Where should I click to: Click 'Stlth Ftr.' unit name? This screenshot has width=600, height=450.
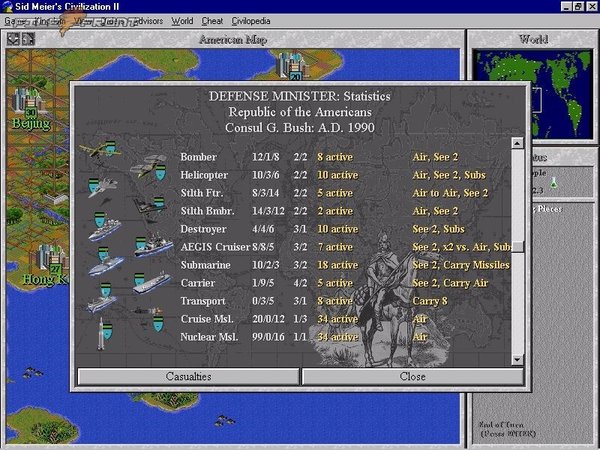(x=202, y=193)
